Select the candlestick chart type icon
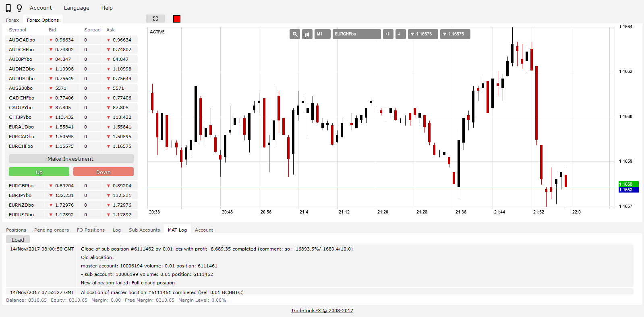 (x=307, y=34)
